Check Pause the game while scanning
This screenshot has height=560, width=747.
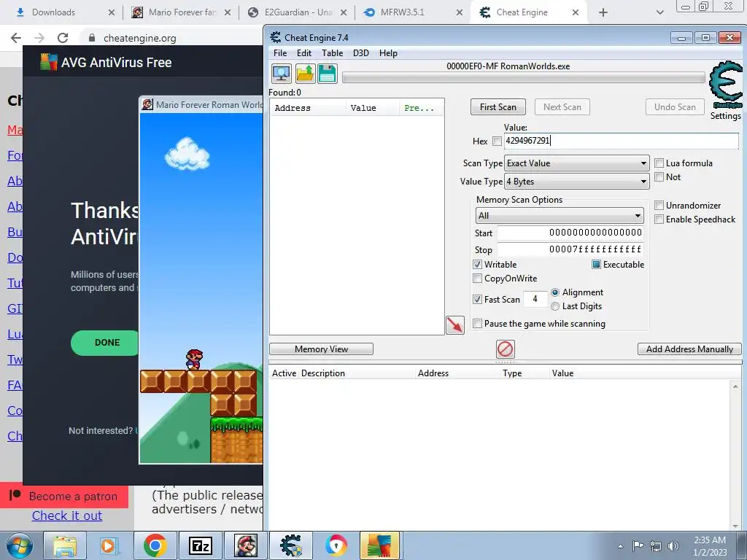click(x=477, y=323)
